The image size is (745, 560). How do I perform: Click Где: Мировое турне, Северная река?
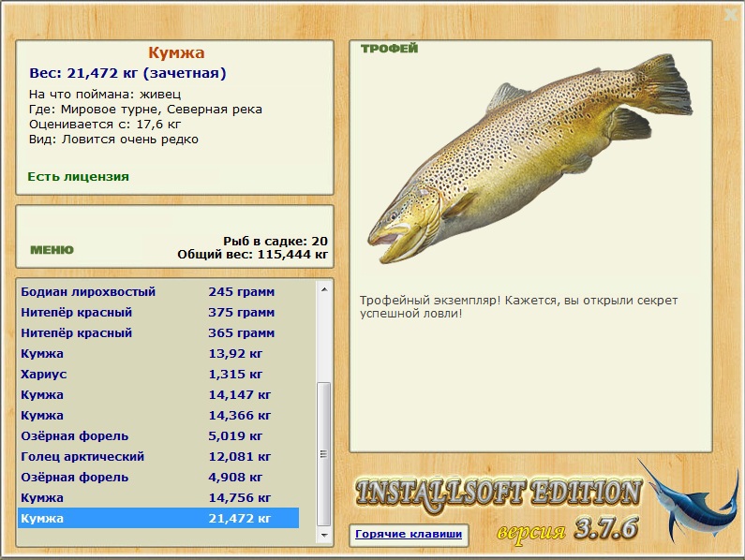click(145, 110)
